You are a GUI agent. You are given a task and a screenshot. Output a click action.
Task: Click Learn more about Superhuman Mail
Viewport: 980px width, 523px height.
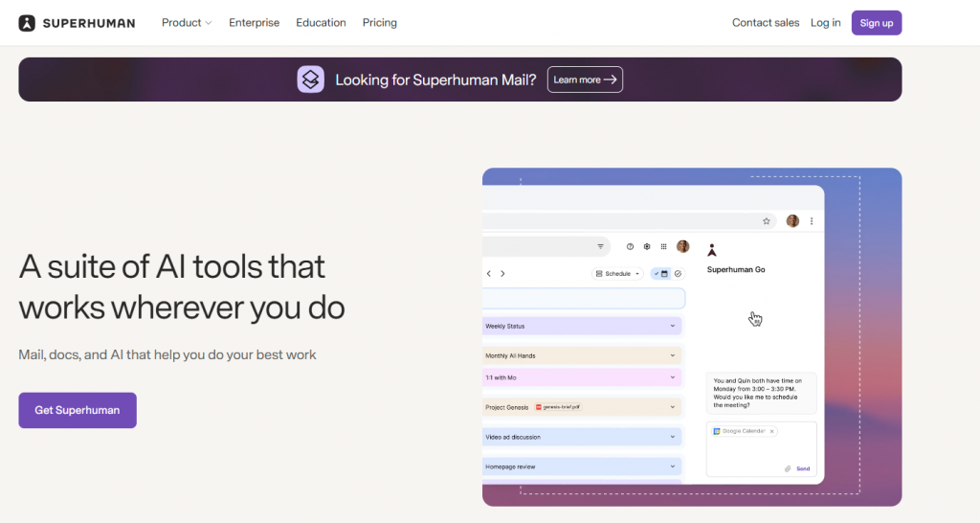(x=585, y=80)
